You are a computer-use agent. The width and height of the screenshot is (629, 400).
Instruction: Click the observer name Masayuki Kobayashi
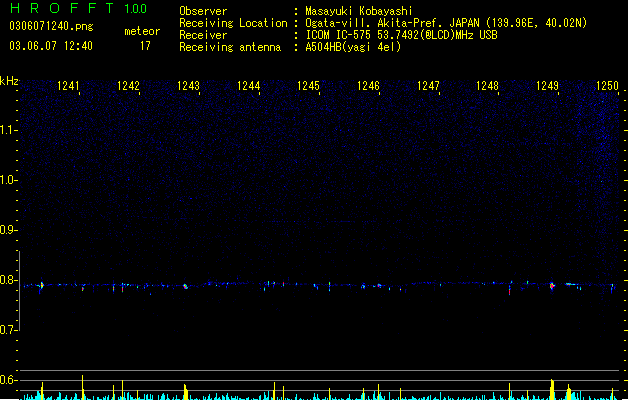pos(359,11)
